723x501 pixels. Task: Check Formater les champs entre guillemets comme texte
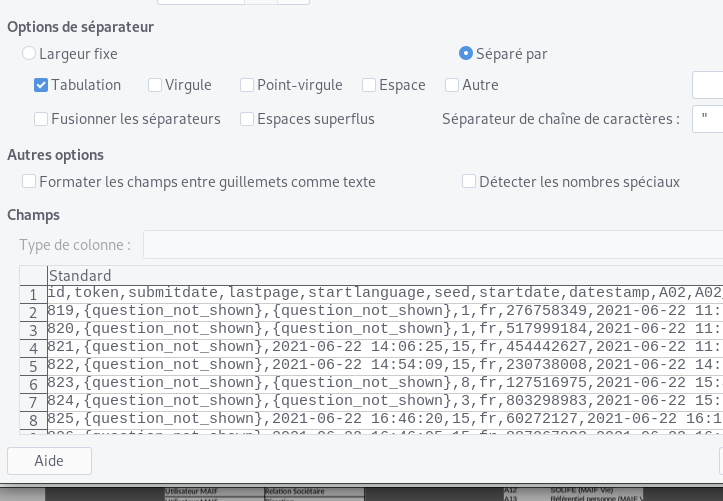(29, 182)
